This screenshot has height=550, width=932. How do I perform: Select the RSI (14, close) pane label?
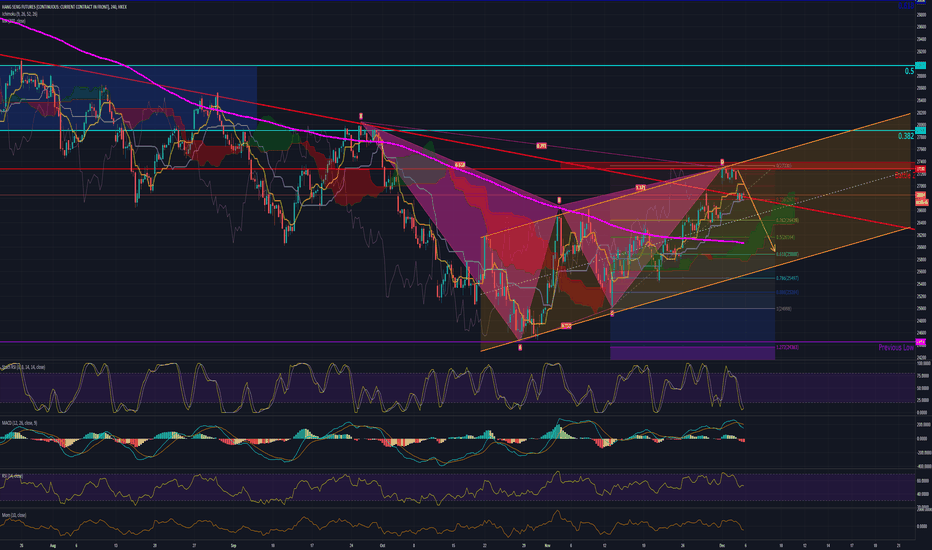point(12,476)
